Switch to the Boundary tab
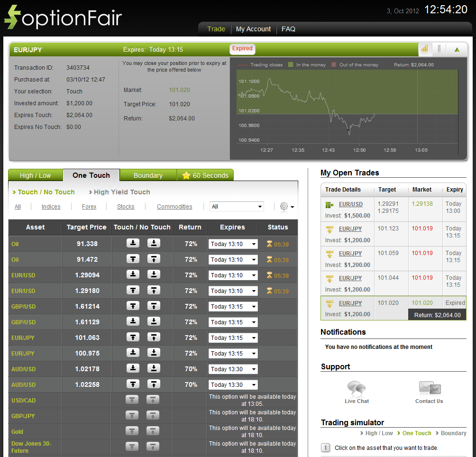Viewport: 476px width, 457px height. click(x=148, y=175)
